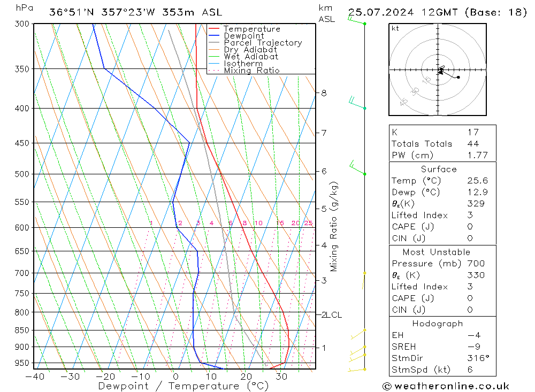
Task: Click the StmSpd (kt) value 6
Action: tap(470, 370)
